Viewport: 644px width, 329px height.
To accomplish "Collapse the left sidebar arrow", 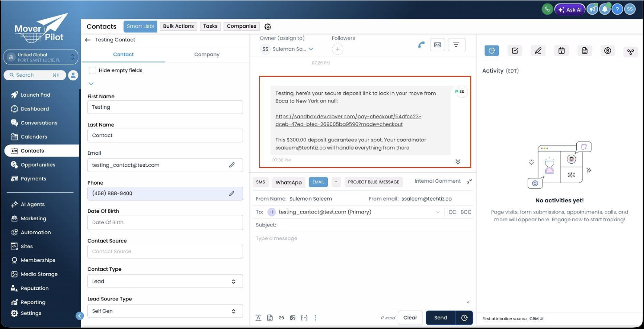I will tap(80, 316).
